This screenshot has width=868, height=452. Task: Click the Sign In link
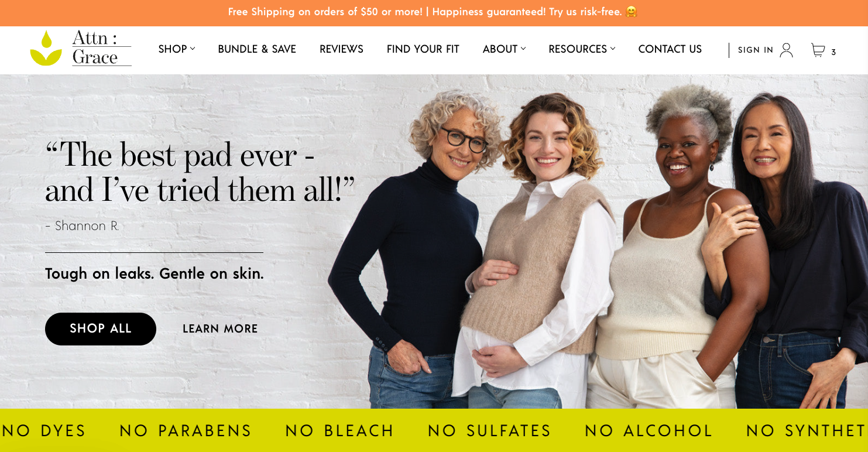[x=756, y=50]
